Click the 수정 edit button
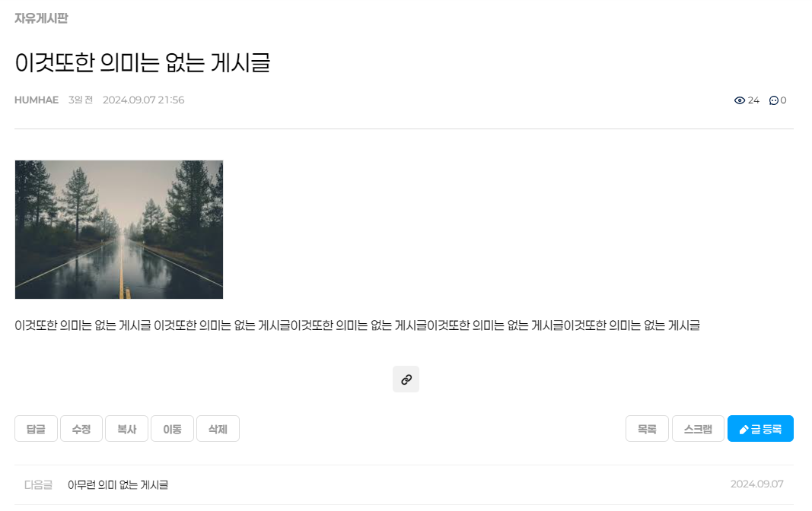 (81, 429)
